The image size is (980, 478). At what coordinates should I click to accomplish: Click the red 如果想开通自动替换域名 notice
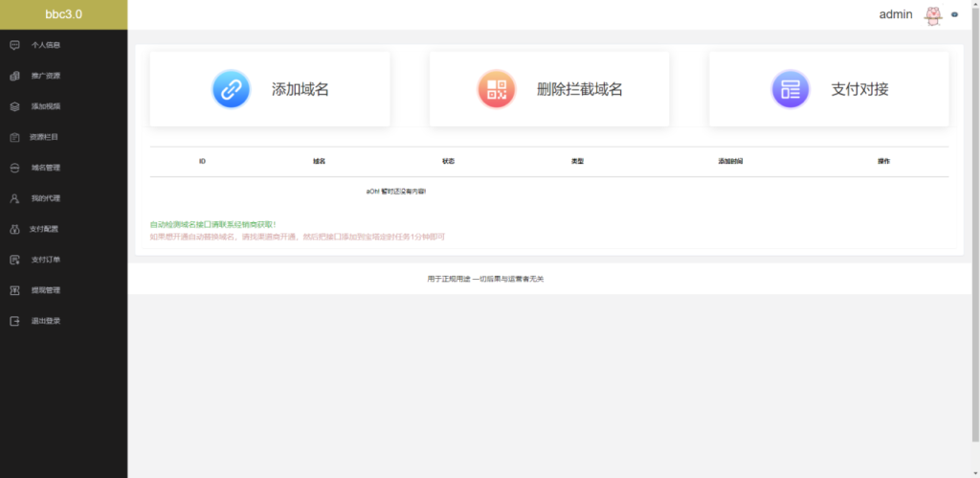pos(298,238)
